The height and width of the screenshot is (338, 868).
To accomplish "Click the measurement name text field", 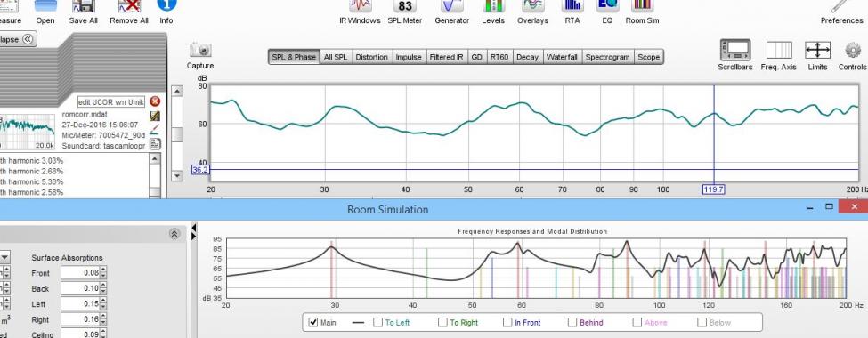I will [x=110, y=101].
